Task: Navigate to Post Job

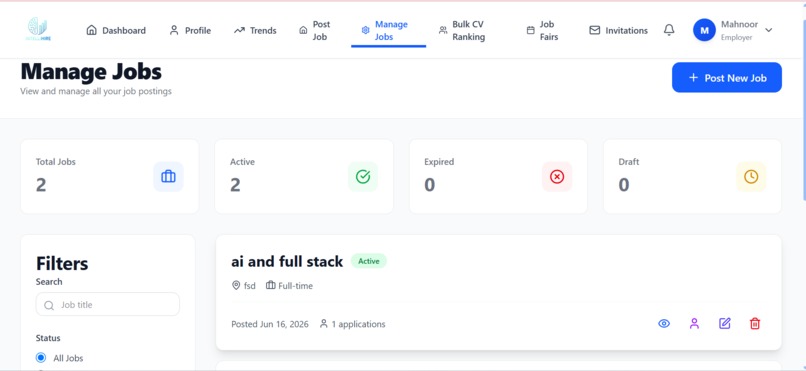Action: [x=315, y=30]
